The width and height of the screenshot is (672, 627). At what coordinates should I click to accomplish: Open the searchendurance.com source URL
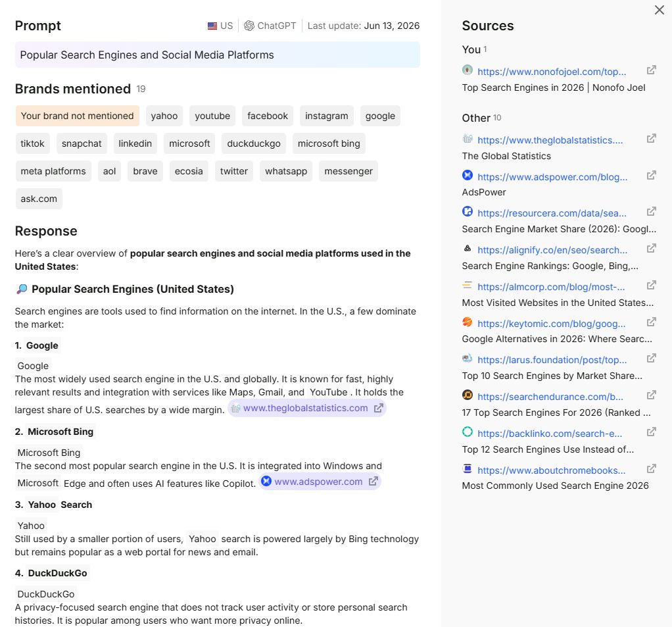[x=550, y=397]
